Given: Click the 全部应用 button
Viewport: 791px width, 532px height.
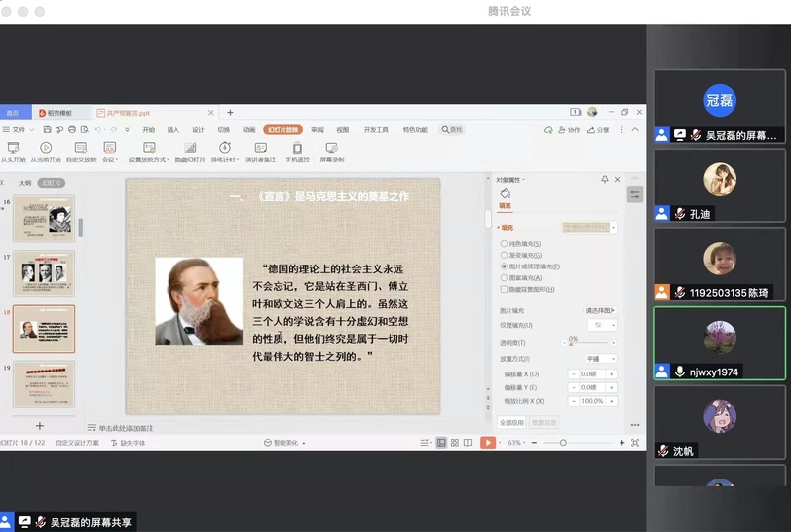Looking at the screenshot, I should tap(510, 422).
